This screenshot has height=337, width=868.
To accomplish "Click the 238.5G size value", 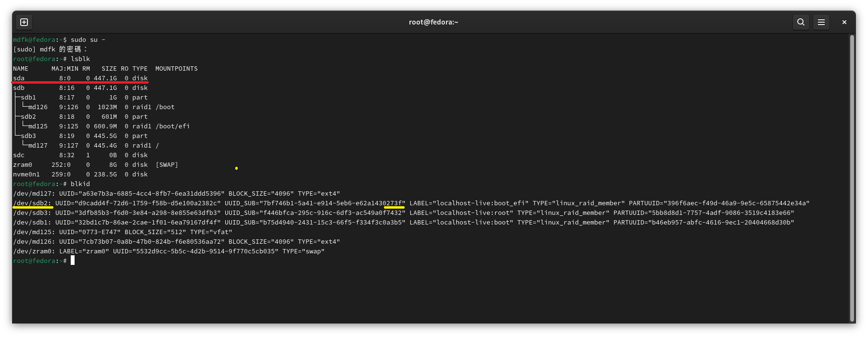I will (x=105, y=175).
